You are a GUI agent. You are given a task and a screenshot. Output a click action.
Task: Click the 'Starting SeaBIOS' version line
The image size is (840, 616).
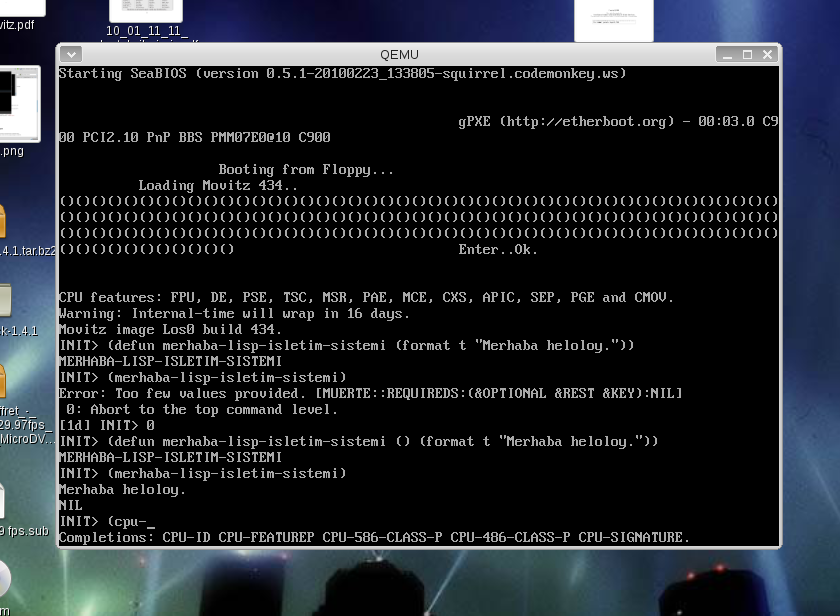point(342,73)
